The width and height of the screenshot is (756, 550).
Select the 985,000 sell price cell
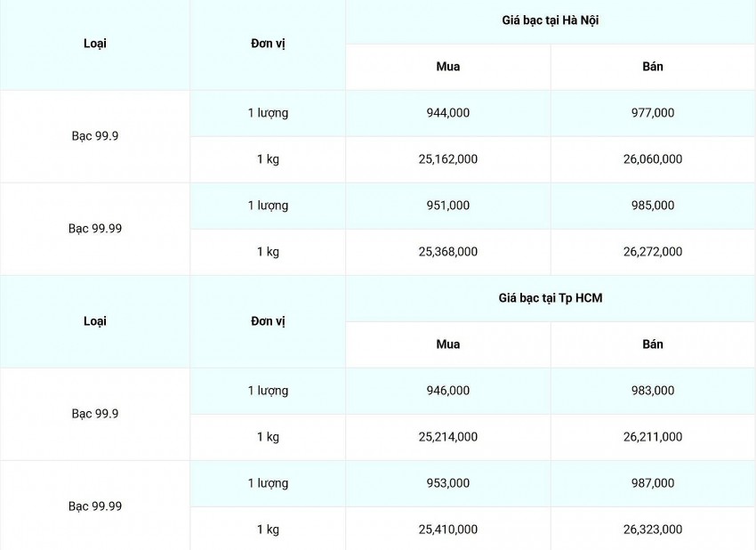pos(653,206)
